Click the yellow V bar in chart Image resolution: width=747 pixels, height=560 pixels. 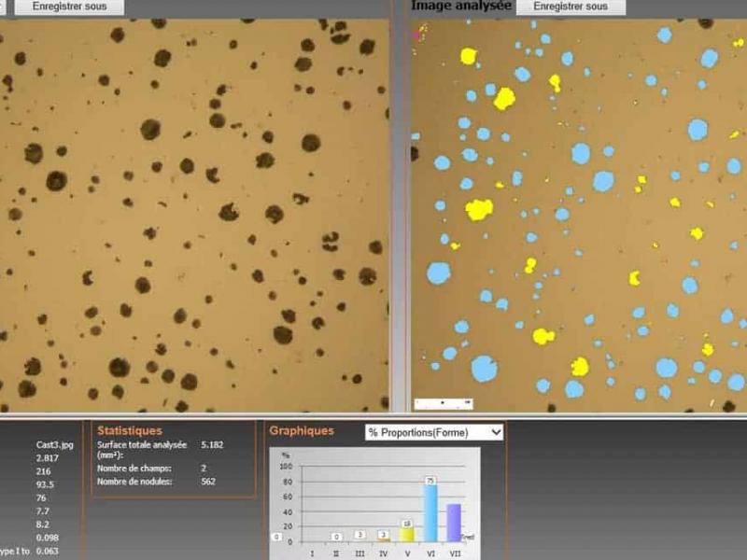click(x=407, y=534)
